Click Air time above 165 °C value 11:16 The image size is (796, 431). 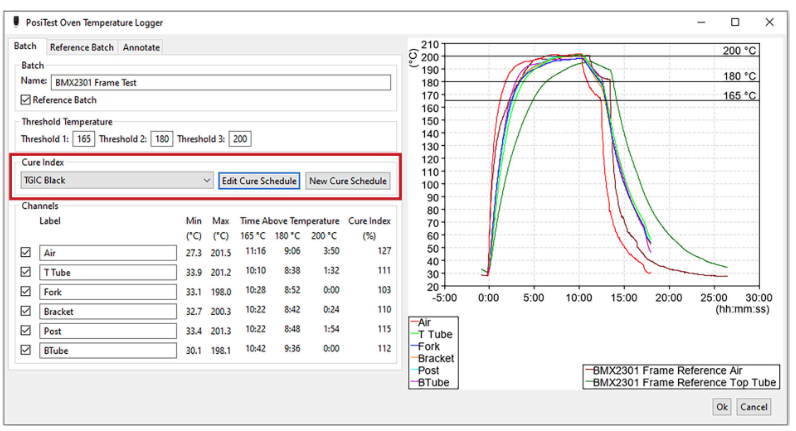pos(255,251)
